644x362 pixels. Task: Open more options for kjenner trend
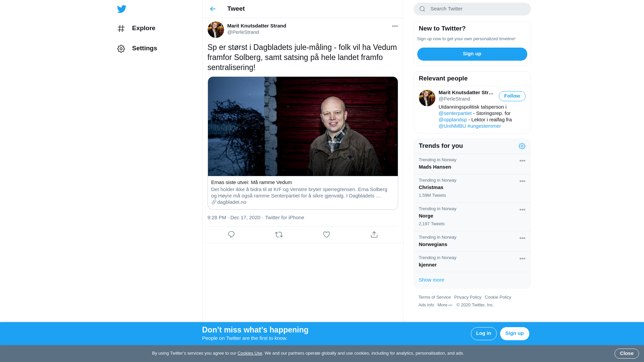[522, 259]
